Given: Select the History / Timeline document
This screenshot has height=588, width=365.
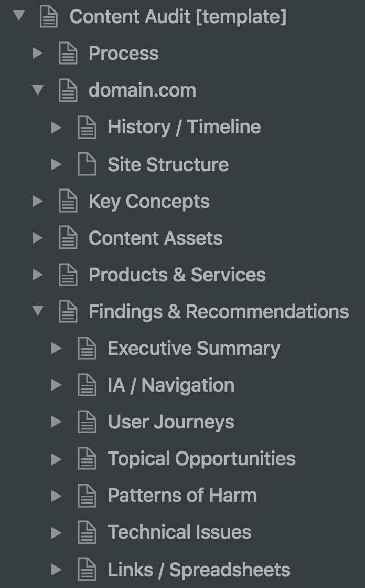Looking at the screenshot, I should click(184, 127).
